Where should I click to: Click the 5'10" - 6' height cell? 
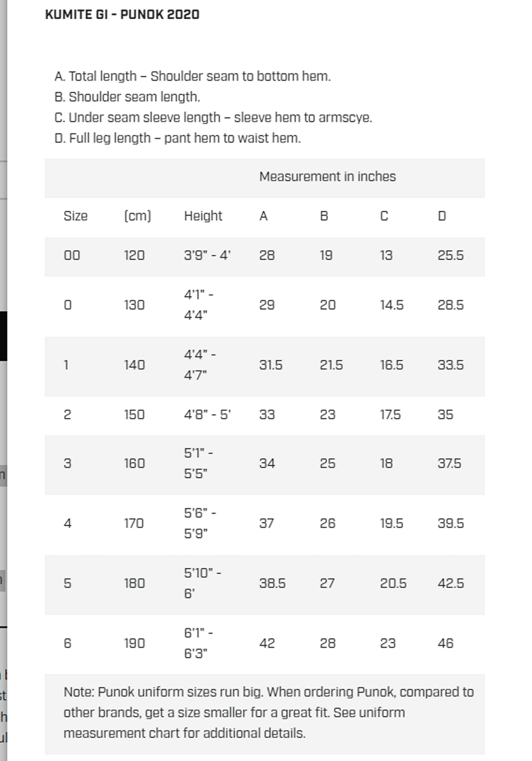click(202, 583)
